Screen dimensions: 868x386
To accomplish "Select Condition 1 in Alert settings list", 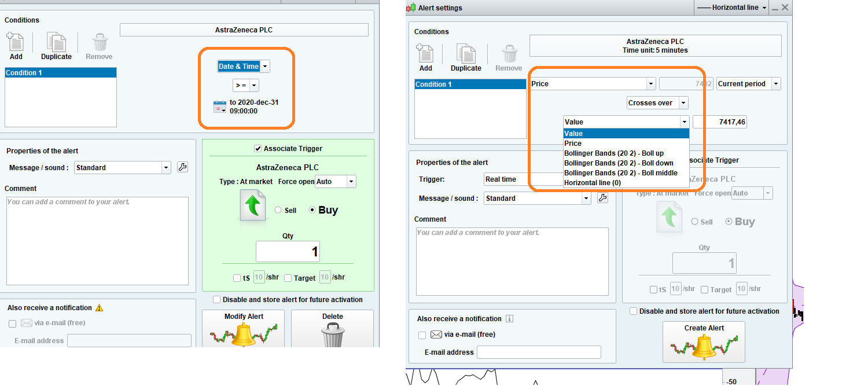I will pos(470,84).
